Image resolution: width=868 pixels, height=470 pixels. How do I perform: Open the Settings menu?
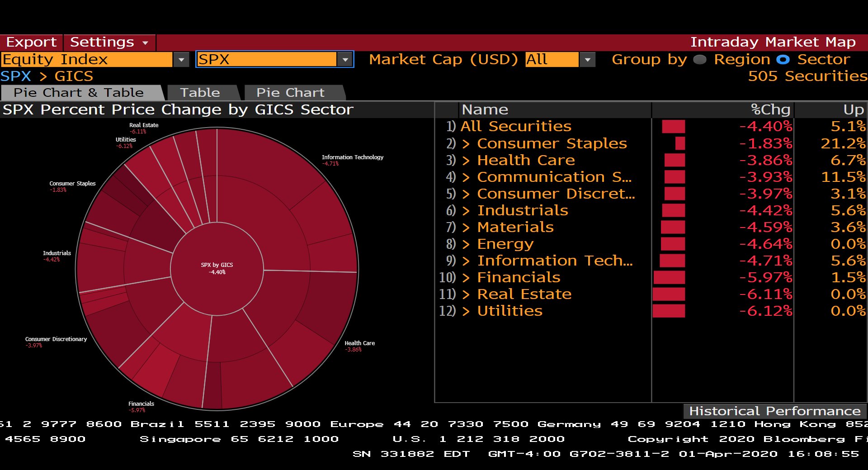(102, 42)
